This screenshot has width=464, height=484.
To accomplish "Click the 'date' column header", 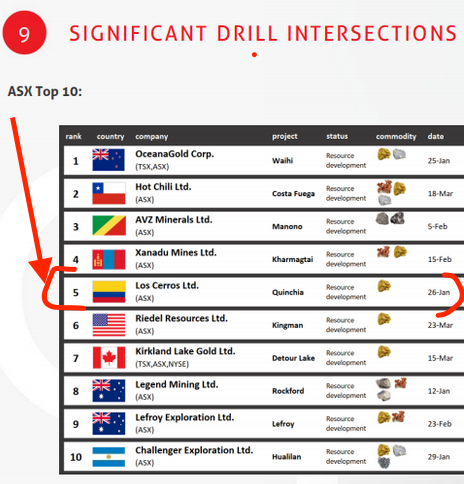I will 435,136.
